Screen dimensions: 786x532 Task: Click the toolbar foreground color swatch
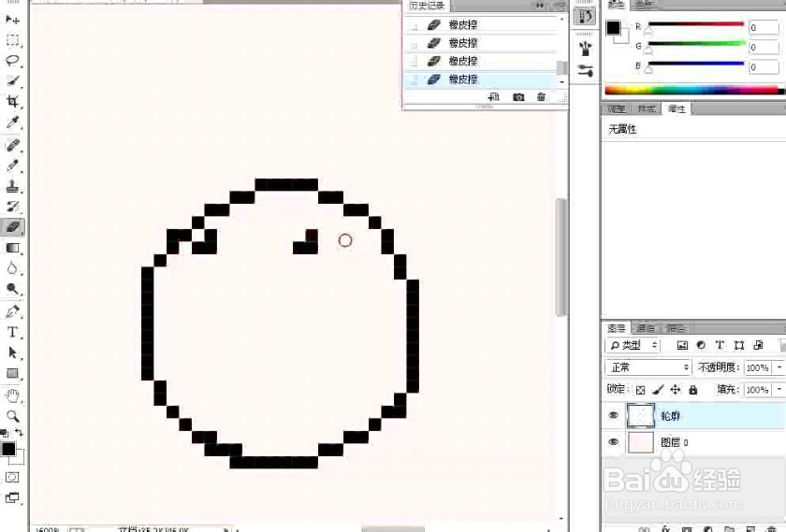point(8,449)
